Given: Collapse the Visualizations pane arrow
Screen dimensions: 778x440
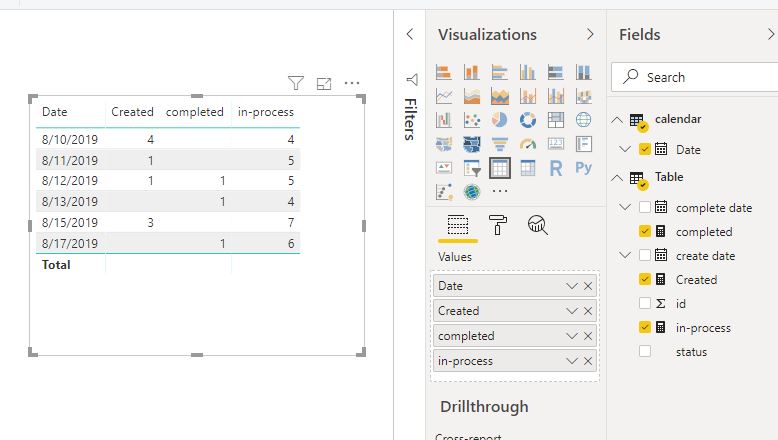Looking at the screenshot, I should pos(590,34).
